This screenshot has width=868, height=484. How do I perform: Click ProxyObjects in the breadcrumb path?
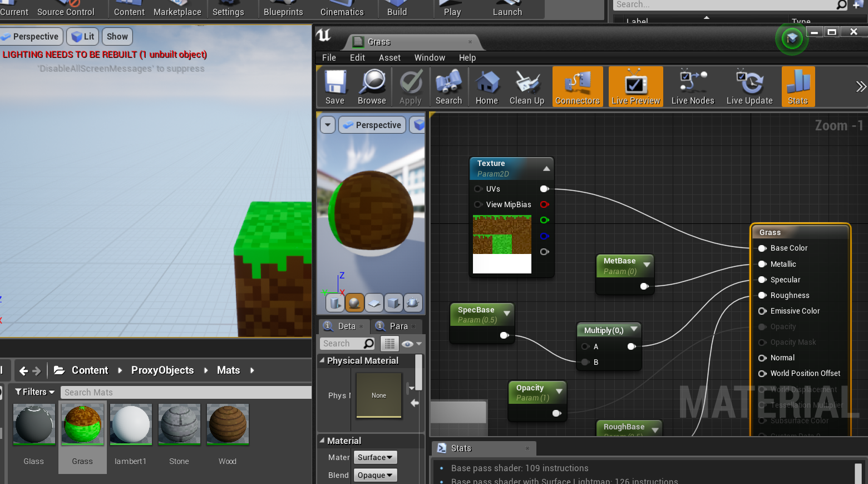coord(162,370)
